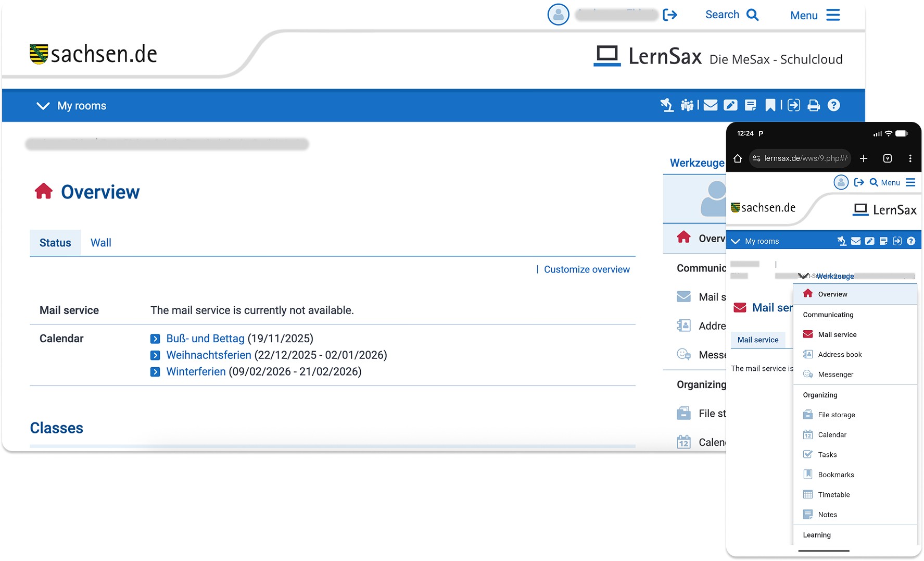
Task: Tap the desk lamp icon in the phone toolbar
Action: [842, 241]
